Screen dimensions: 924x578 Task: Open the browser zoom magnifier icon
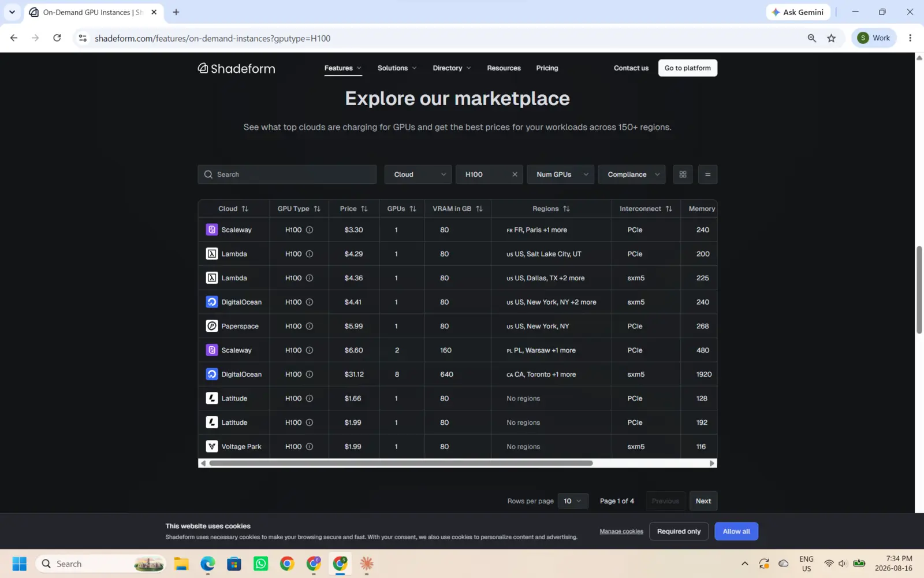tap(812, 38)
